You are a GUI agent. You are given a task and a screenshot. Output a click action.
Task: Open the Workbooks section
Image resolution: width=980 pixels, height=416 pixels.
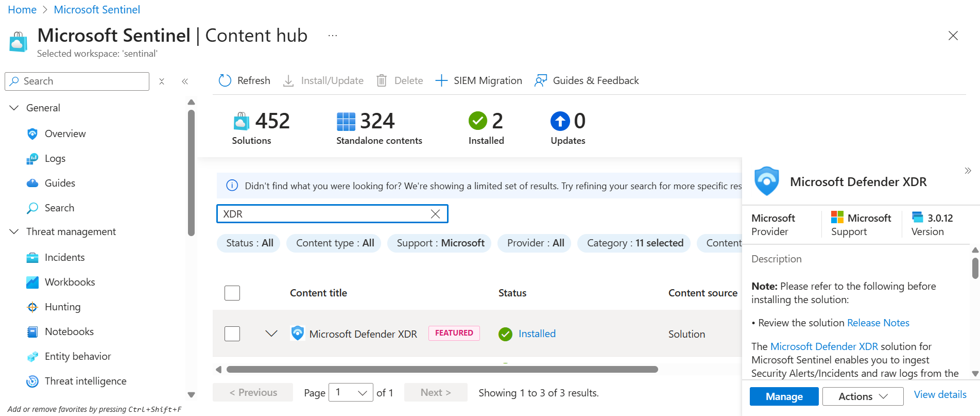70,282
